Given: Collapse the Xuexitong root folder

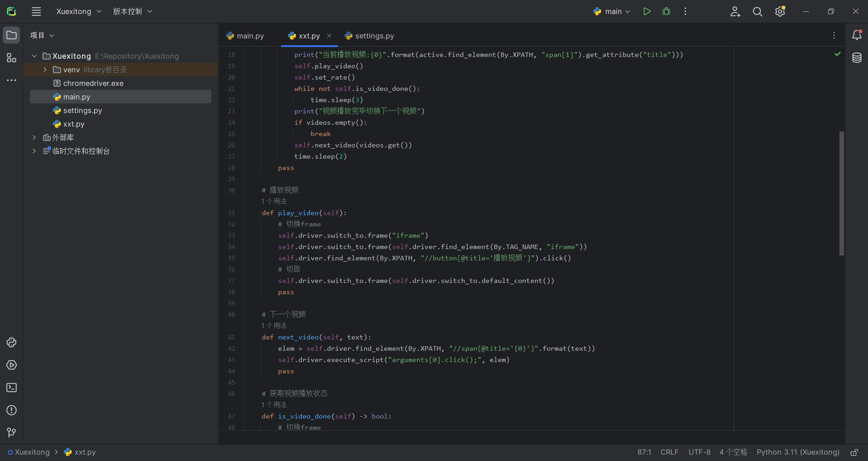Looking at the screenshot, I should (34, 56).
